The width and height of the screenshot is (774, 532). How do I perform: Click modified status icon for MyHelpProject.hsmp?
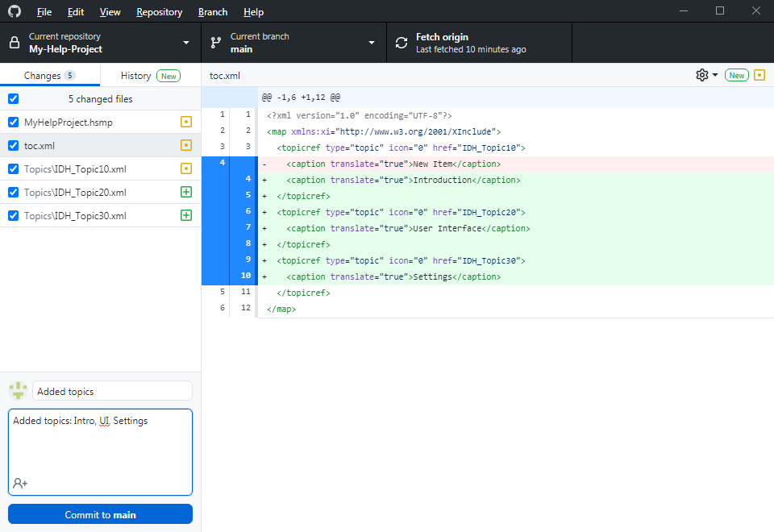pyautogui.click(x=186, y=123)
